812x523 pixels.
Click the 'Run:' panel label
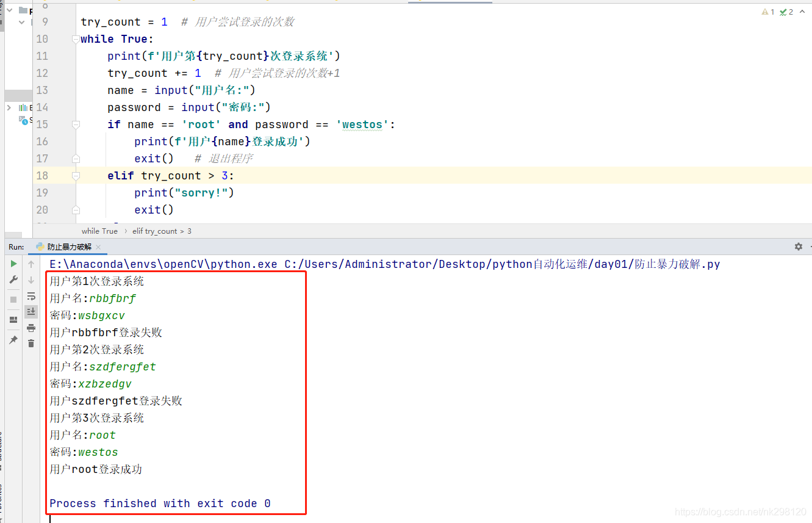click(x=16, y=247)
